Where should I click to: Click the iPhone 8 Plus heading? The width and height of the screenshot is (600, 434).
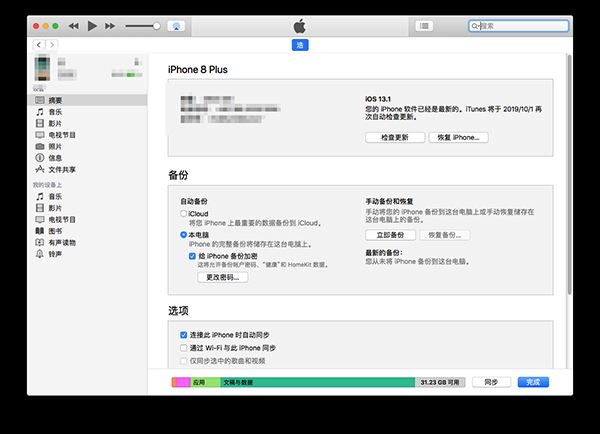click(198, 70)
